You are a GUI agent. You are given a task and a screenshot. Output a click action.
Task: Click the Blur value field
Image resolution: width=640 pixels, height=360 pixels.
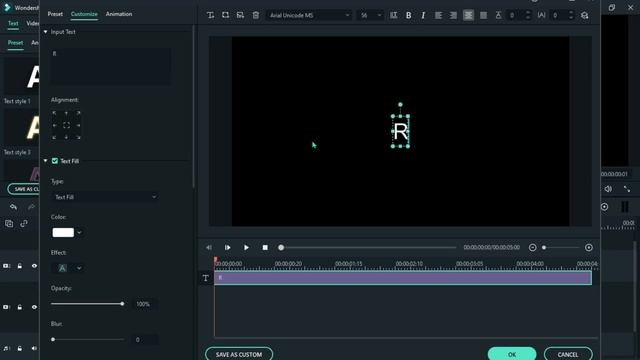coord(145,340)
